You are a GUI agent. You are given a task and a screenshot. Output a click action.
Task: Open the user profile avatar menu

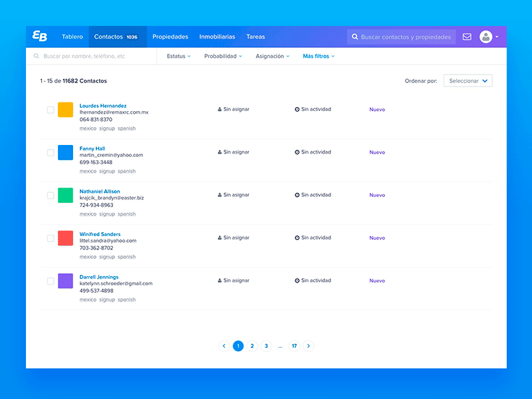(x=487, y=37)
